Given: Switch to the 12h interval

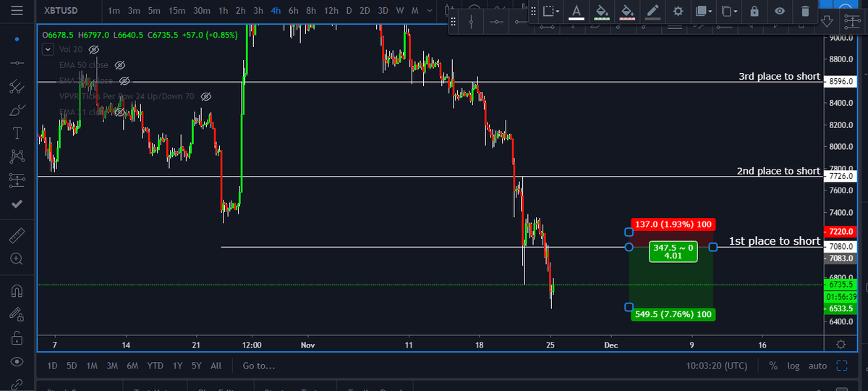Looking at the screenshot, I should click(331, 11).
